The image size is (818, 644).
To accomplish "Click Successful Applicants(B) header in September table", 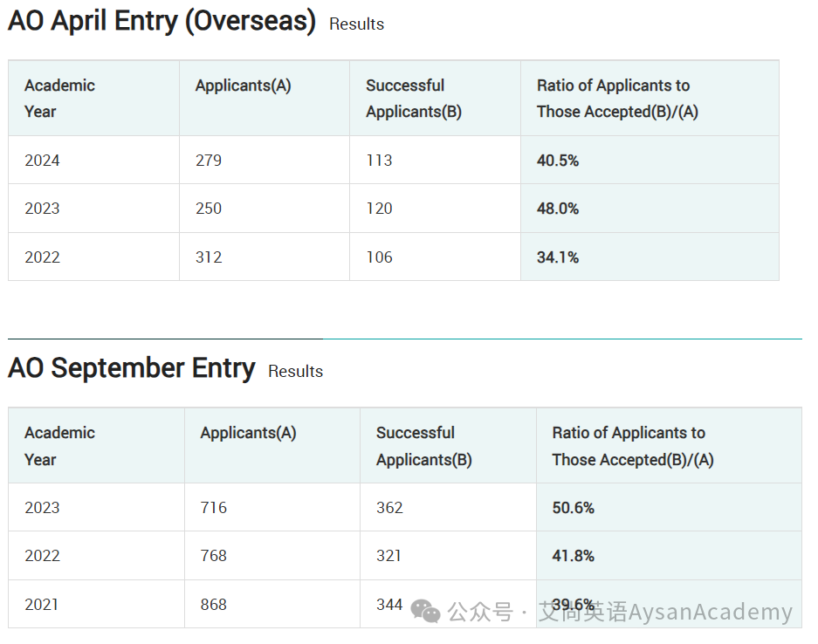I will 423,446.
